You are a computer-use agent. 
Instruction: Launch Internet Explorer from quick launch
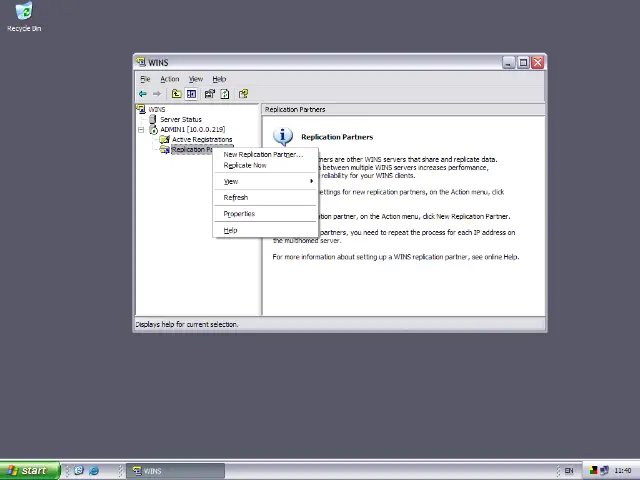point(93,471)
